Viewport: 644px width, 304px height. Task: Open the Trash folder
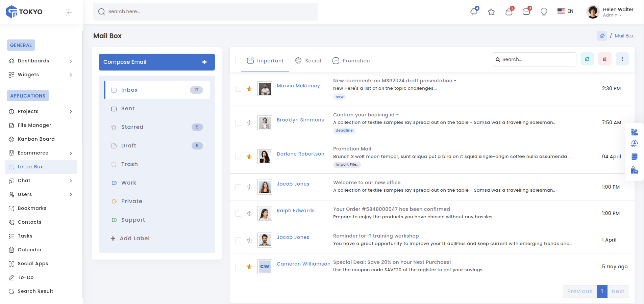[157, 164]
